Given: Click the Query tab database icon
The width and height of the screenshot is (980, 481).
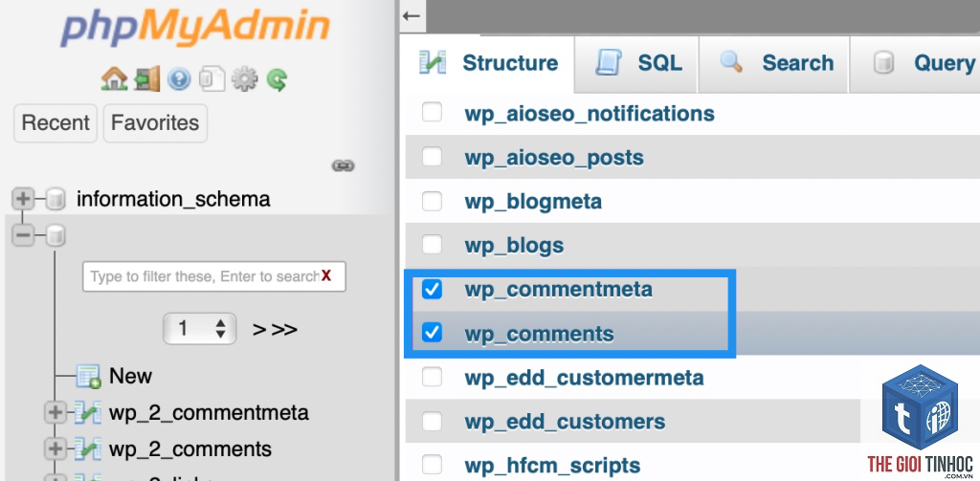Looking at the screenshot, I should coord(883,63).
